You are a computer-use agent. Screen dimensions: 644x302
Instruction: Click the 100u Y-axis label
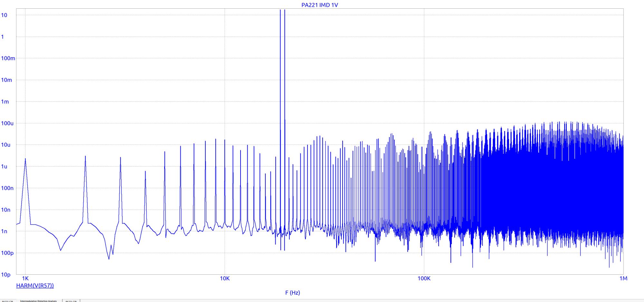tap(7, 123)
